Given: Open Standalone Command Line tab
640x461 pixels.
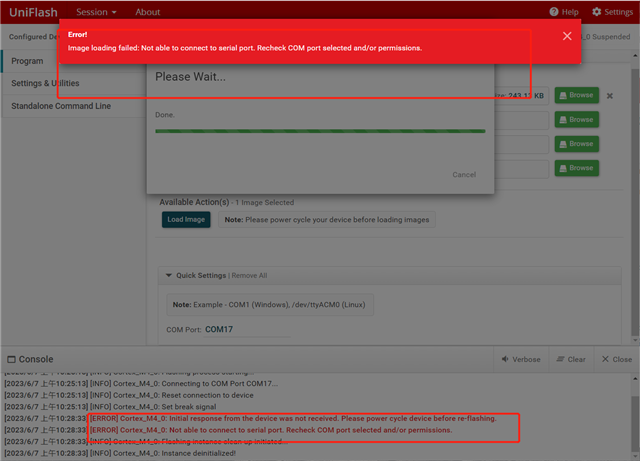Looking at the screenshot, I should pos(73,106).
